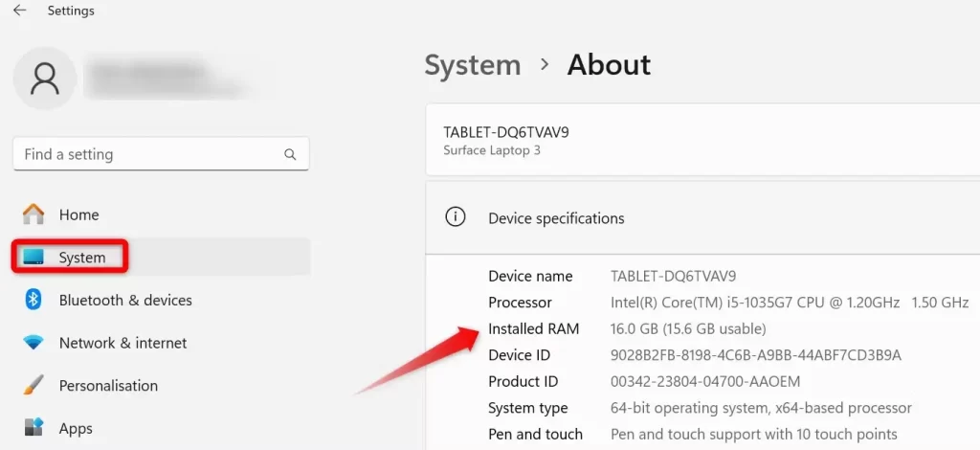The width and height of the screenshot is (980, 450).
Task: Select the 16.0 GB RAM value
Action: [688, 328]
